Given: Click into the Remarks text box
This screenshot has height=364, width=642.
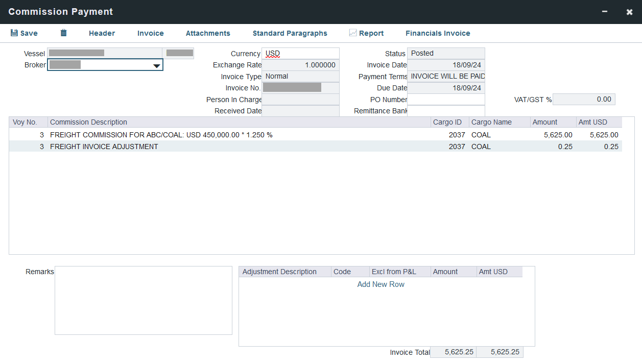Looking at the screenshot, I should point(143,300).
